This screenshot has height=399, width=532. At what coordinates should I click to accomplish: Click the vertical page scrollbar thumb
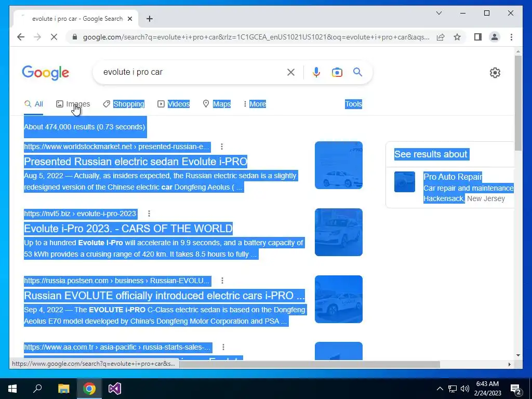click(518, 103)
